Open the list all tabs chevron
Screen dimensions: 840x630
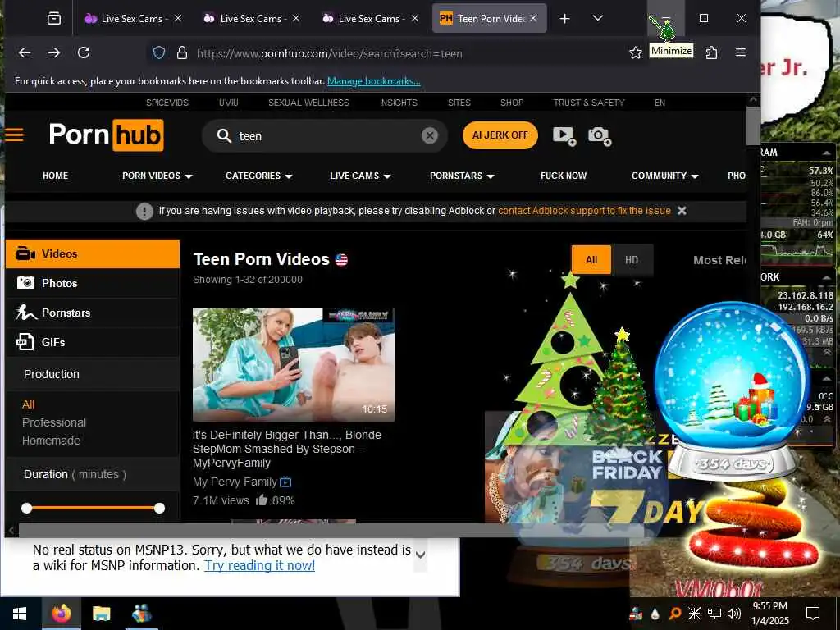(598, 19)
